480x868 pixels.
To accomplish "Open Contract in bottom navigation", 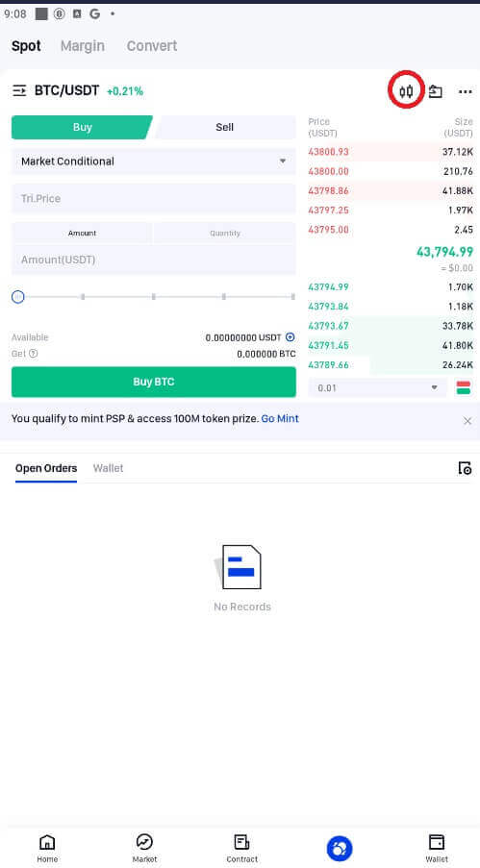I will 241,848.
